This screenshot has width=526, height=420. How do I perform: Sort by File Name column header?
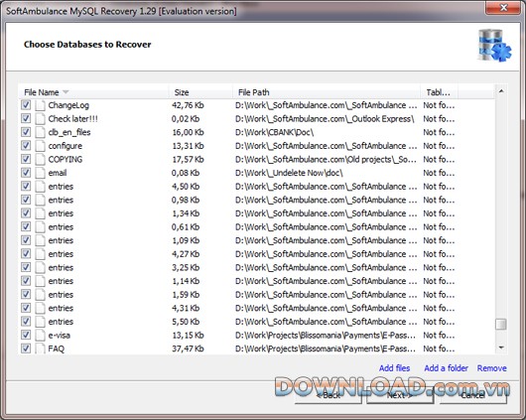point(93,92)
